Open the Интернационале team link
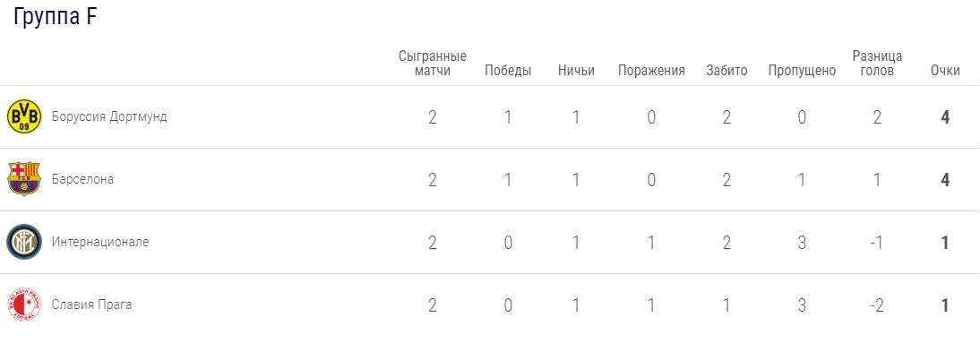980x343 pixels. (100, 242)
